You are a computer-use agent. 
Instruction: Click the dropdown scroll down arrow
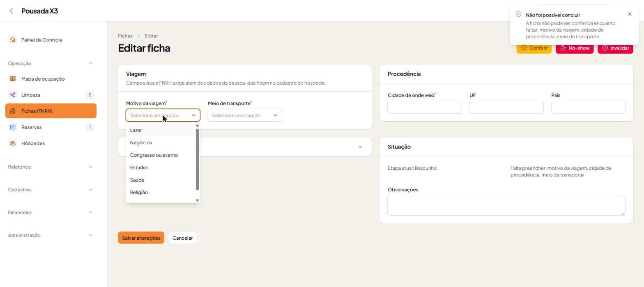198,201
